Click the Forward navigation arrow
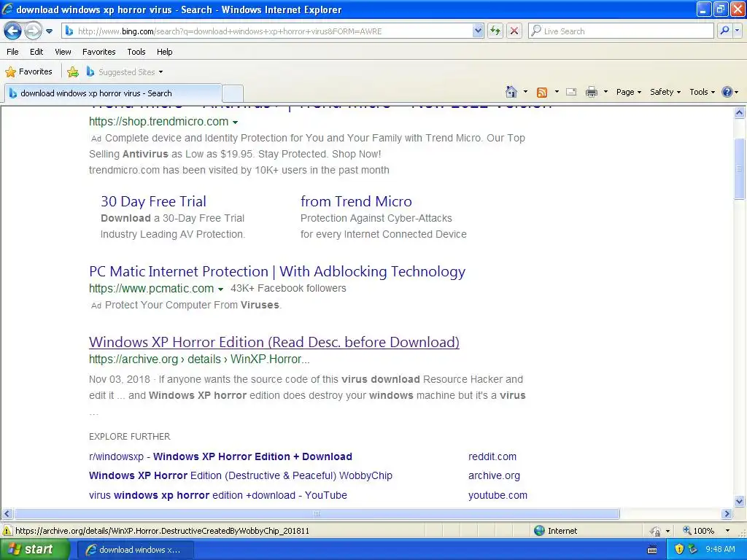Image resolution: width=747 pixels, height=560 pixels. coord(33,31)
